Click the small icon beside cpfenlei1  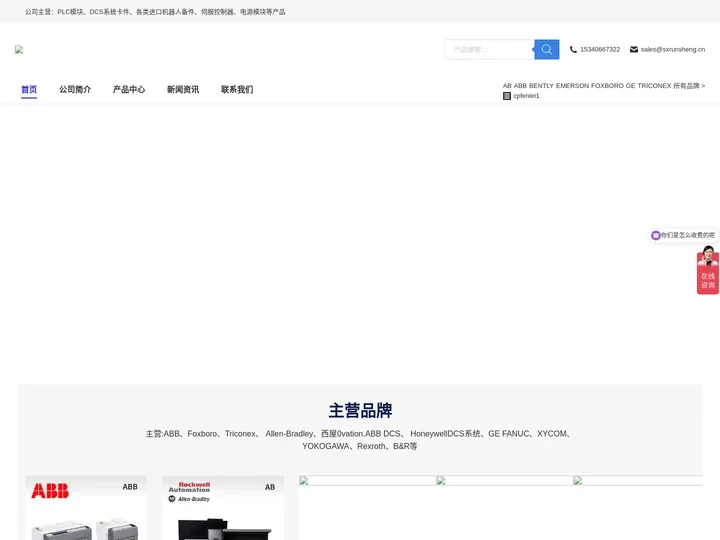[x=507, y=96]
